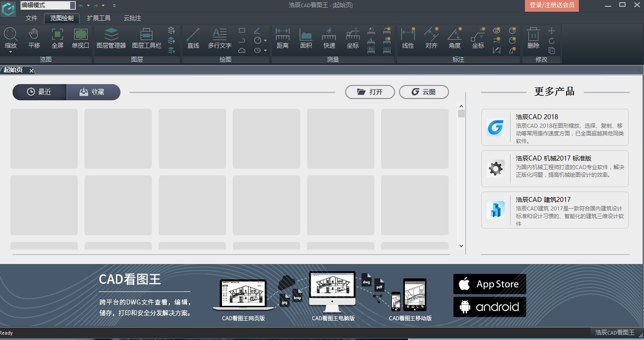
Task: Open the 图层管理器 layer manager
Action: 111,38
